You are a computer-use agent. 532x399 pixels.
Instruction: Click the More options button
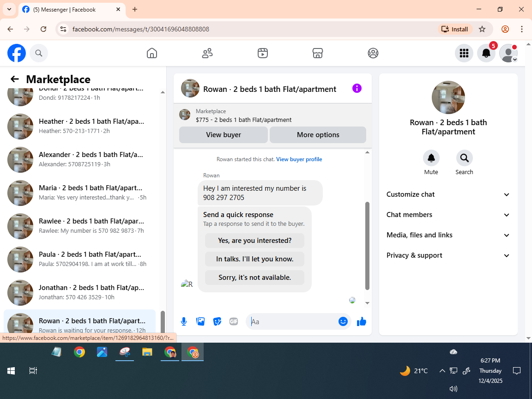coord(318,135)
